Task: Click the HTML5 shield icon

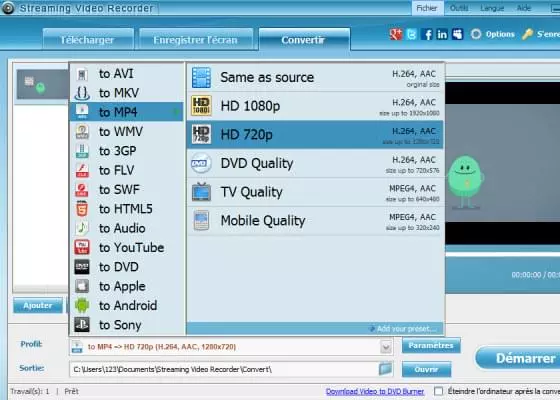Action: click(82, 209)
